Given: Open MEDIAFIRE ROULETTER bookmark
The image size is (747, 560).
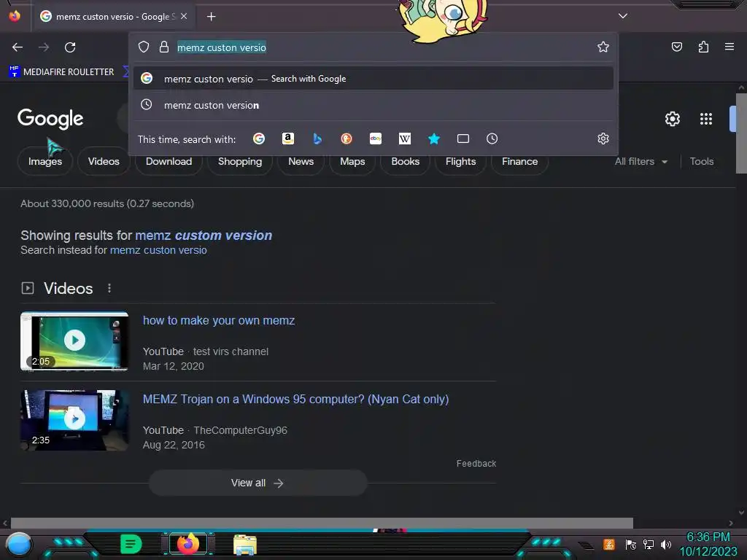Looking at the screenshot, I should [x=61, y=72].
